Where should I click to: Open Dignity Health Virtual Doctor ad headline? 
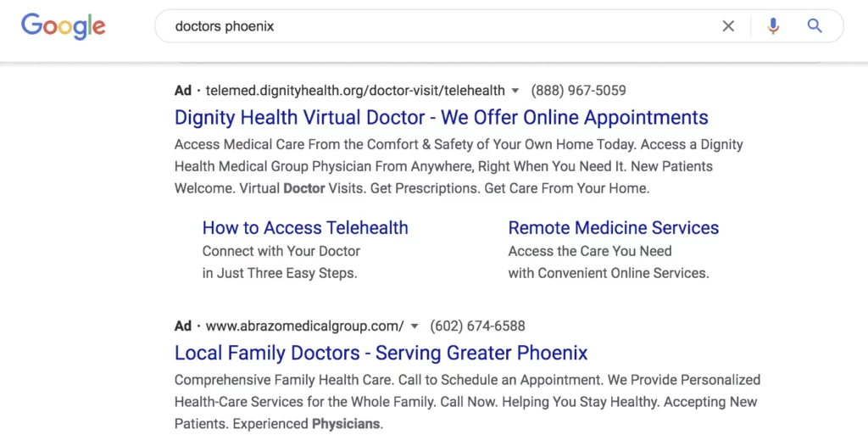[441, 118]
